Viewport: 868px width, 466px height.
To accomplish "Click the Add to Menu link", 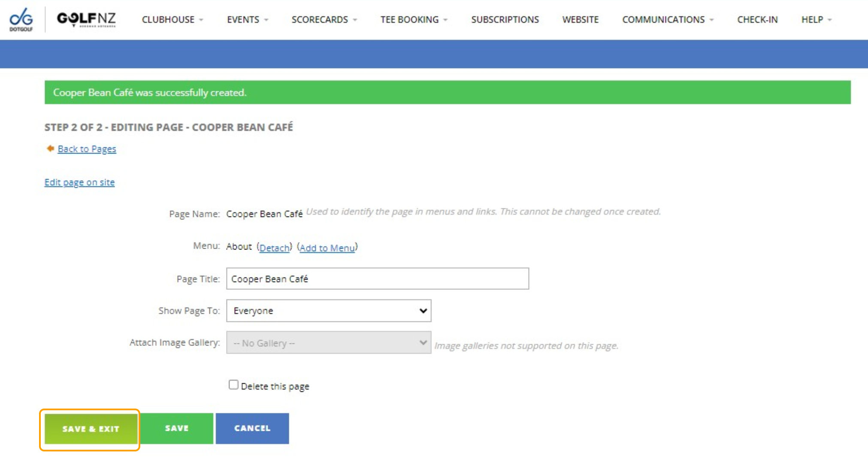I will tap(327, 248).
